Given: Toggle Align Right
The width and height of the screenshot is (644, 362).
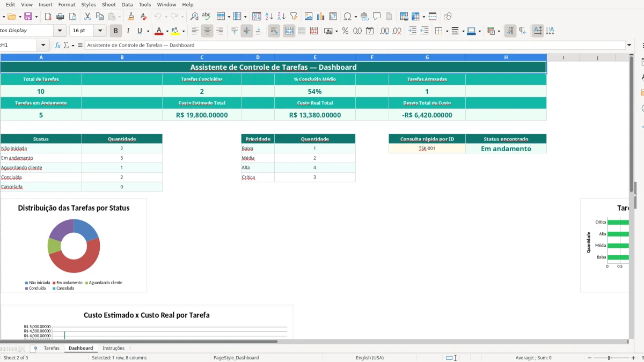Looking at the screenshot, I should 219,31.
